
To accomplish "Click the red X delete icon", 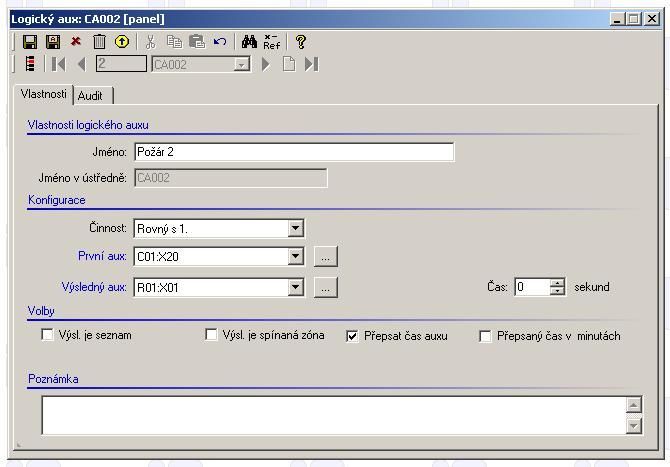I will click(x=76, y=42).
